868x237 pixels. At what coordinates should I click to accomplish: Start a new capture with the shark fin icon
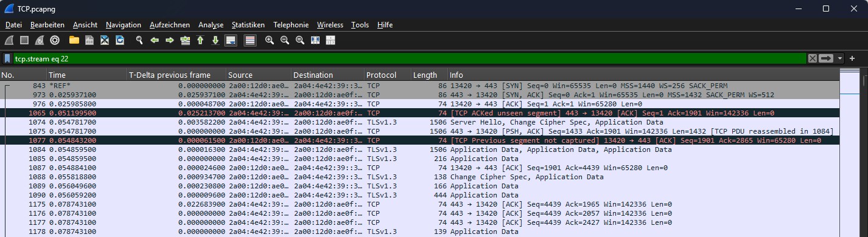pos(9,40)
